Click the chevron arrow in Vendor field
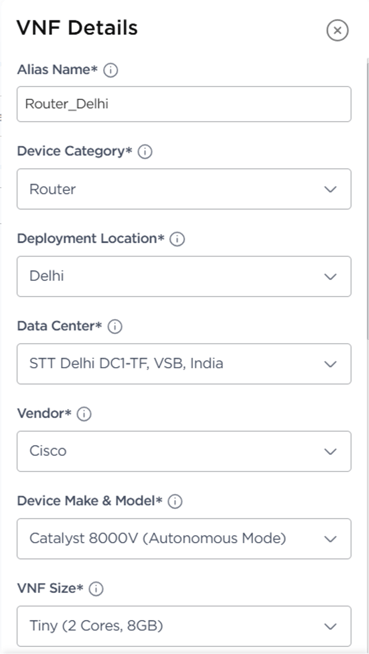This screenshot has width=369, height=654. [331, 452]
